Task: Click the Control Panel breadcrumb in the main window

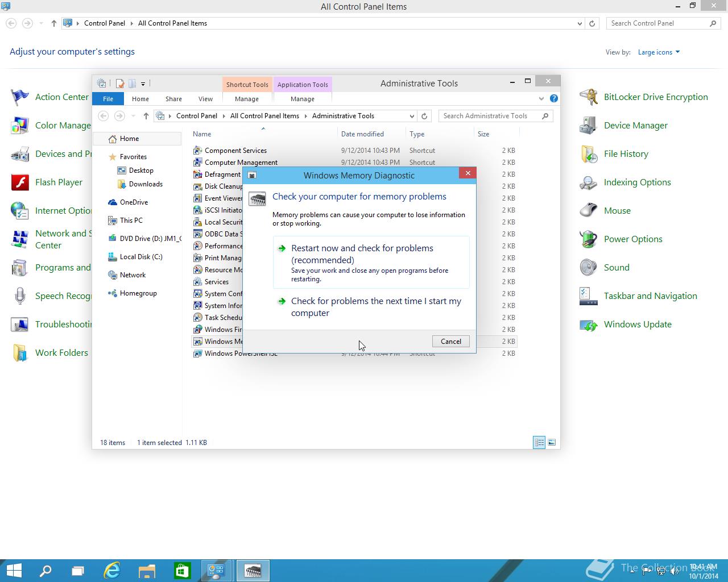Action: coord(105,23)
